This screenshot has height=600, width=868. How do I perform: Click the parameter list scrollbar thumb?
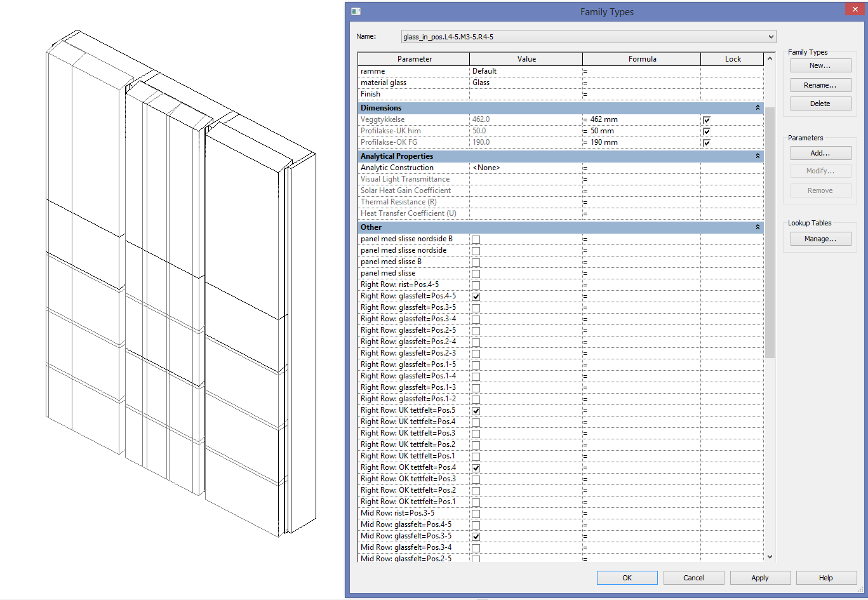click(x=770, y=232)
